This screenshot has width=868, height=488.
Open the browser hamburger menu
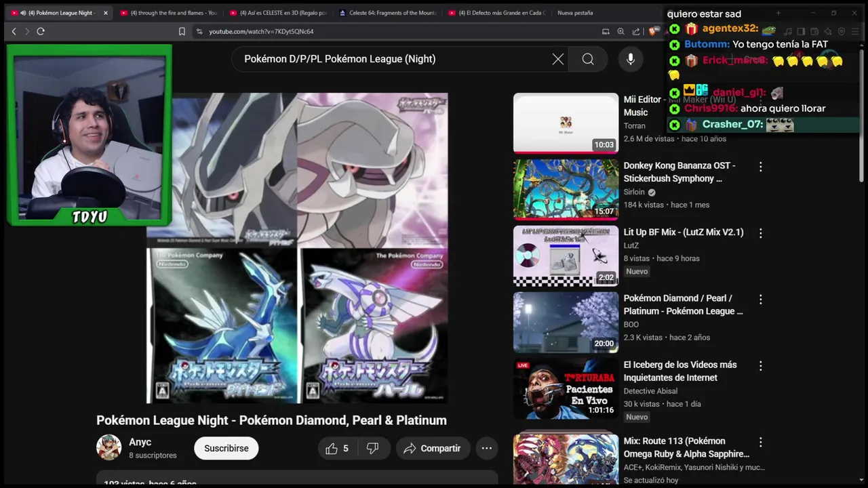[855, 31]
